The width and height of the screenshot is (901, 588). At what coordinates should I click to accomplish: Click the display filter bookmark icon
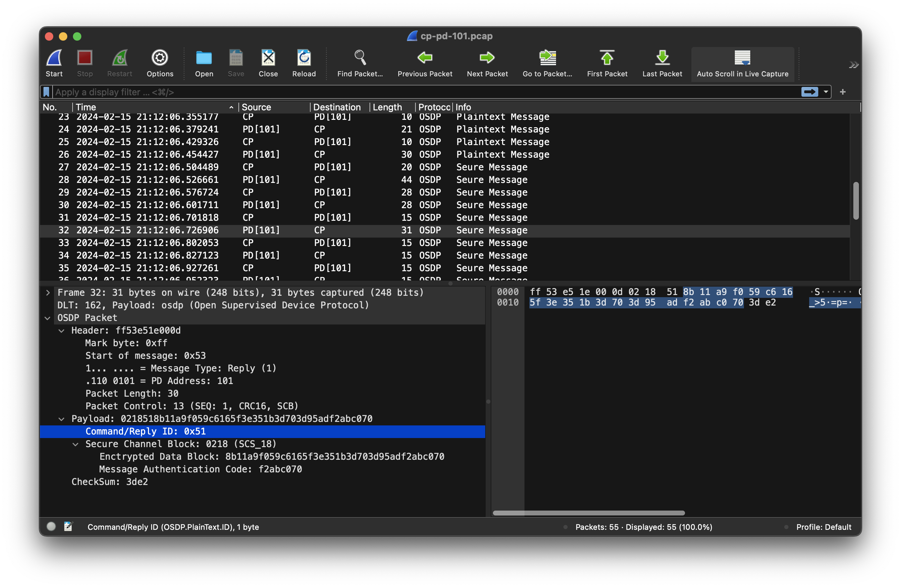pyautogui.click(x=46, y=92)
